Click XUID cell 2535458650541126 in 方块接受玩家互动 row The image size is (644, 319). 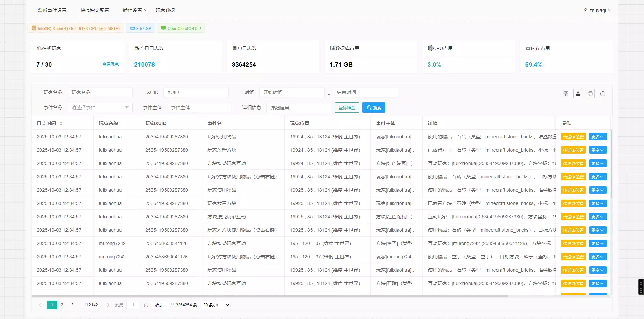167,243
